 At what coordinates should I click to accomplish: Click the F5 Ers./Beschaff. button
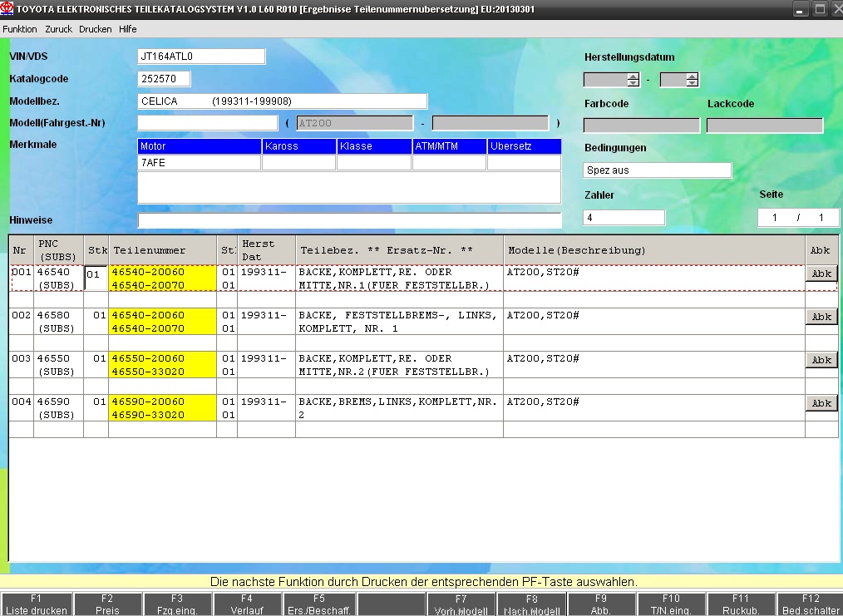(318, 604)
